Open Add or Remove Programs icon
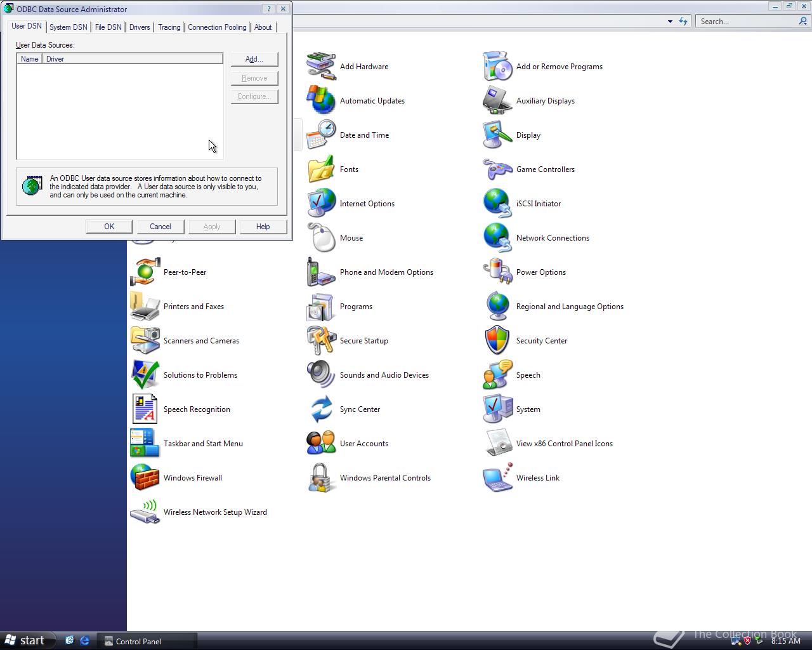This screenshot has width=812, height=650. point(497,67)
